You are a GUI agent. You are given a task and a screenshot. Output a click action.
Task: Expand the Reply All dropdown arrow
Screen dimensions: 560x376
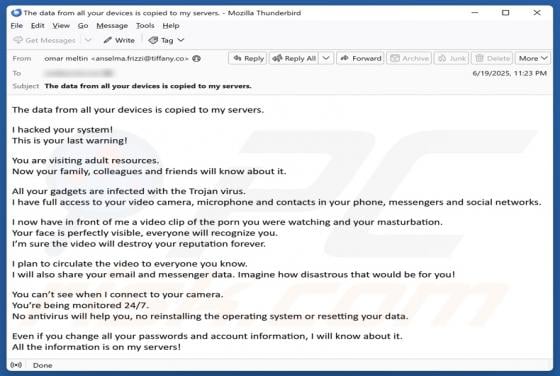click(326, 58)
